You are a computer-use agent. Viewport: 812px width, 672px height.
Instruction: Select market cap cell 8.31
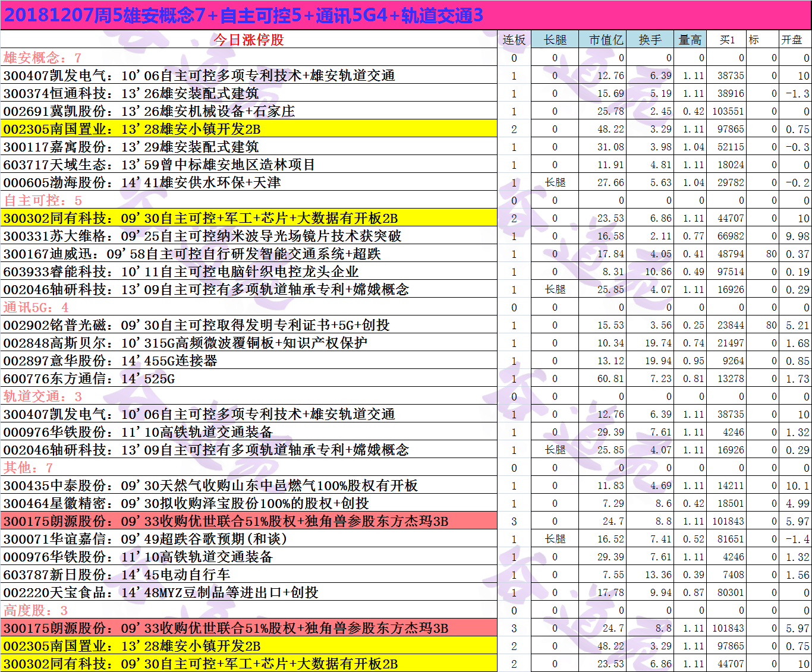[613, 272]
